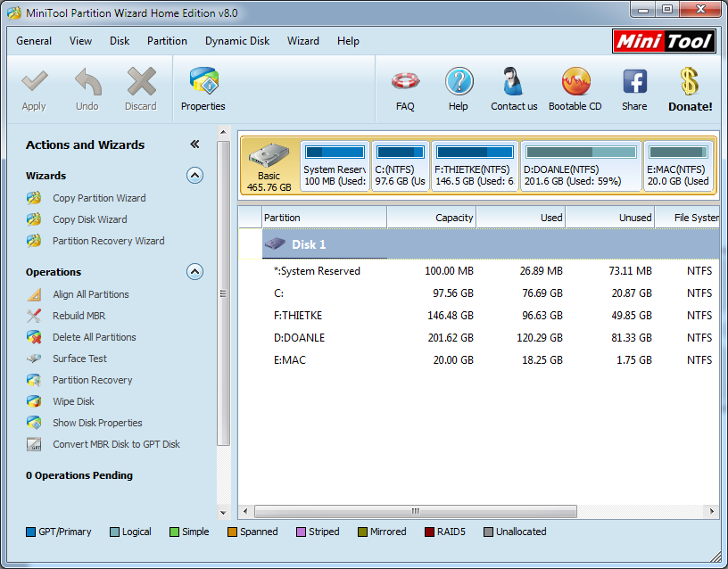Open the Wizard menu
This screenshot has width=728, height=569.
[x=303, y=41]
